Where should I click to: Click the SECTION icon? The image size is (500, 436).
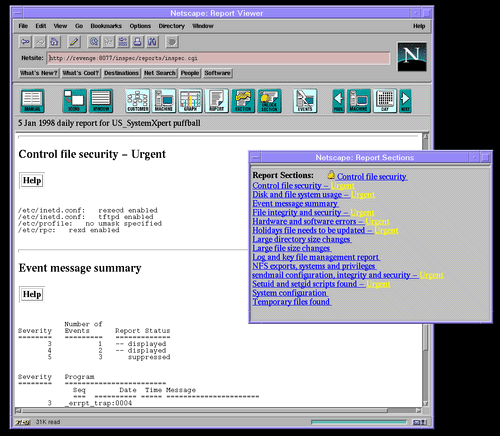click(243, 101)
